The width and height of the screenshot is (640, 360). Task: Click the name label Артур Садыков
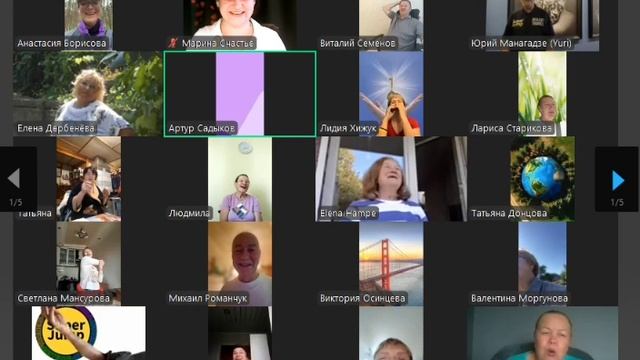[202, 128]
